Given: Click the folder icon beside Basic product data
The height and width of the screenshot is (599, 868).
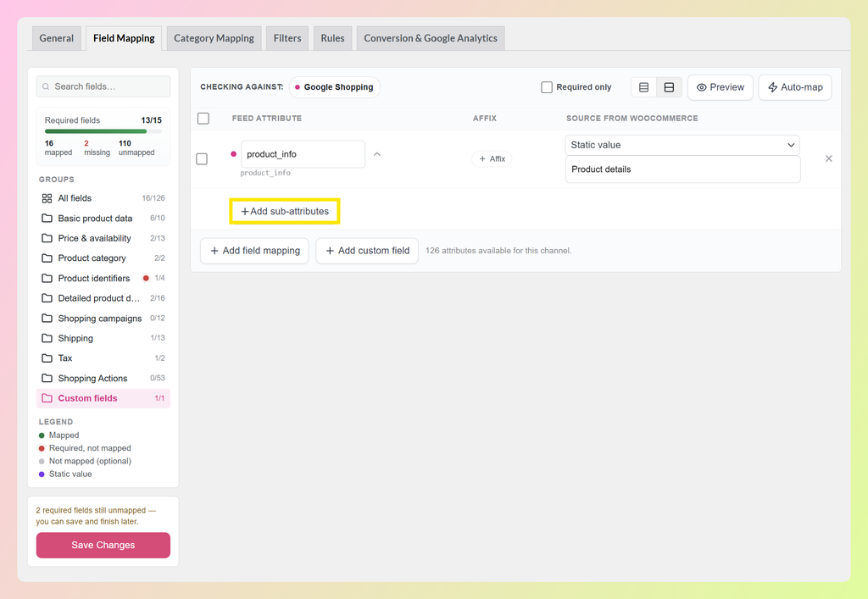Looking at the screenshot, I should click(x=47, y=218).
